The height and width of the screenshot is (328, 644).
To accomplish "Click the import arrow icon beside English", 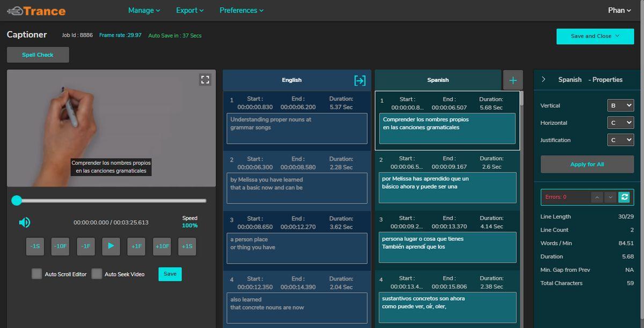I will pyautogui.click(x=360, y=80).
